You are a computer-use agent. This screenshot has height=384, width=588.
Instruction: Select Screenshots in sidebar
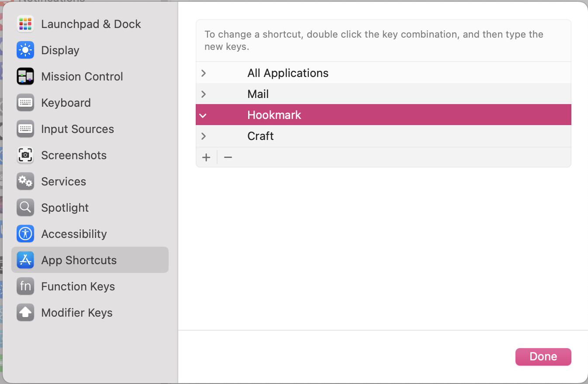[90, 155]
